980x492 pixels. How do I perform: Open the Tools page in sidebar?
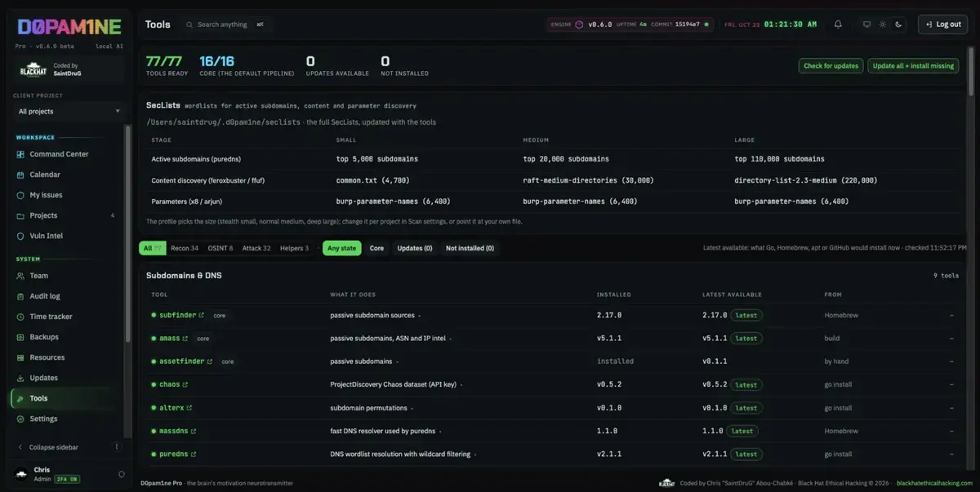pos(65,398)
